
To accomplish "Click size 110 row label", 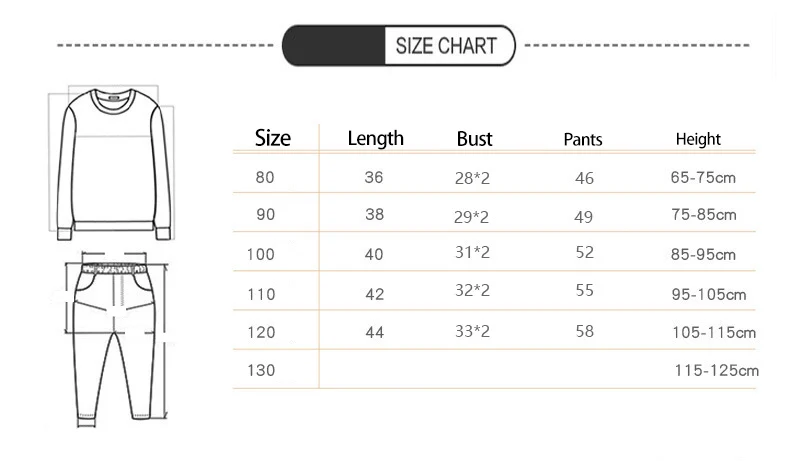I will (260, 293).
